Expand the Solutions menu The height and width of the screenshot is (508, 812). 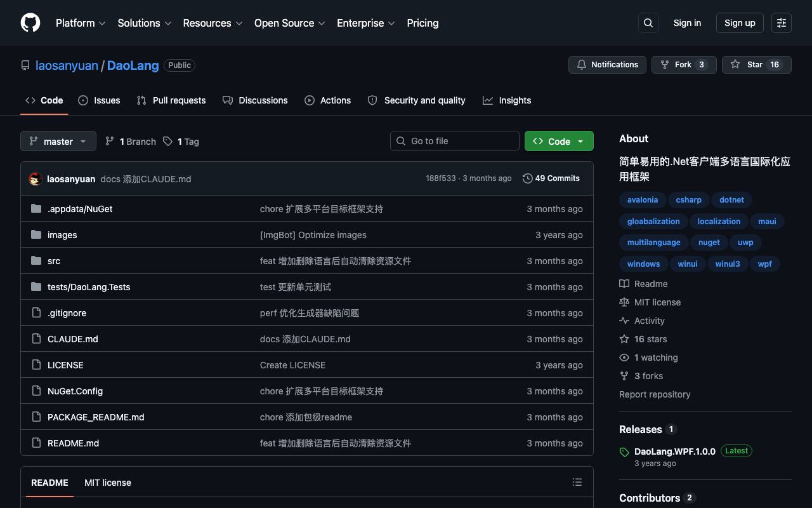coord(145,23)
